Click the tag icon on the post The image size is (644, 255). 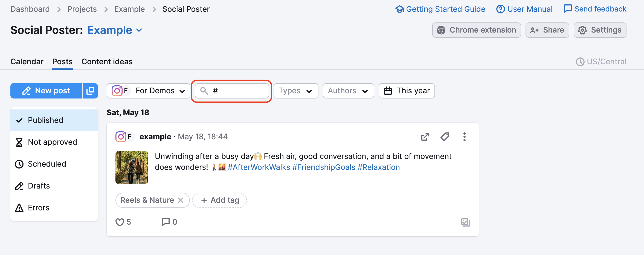pyautogui.click(x=445, y=137)
